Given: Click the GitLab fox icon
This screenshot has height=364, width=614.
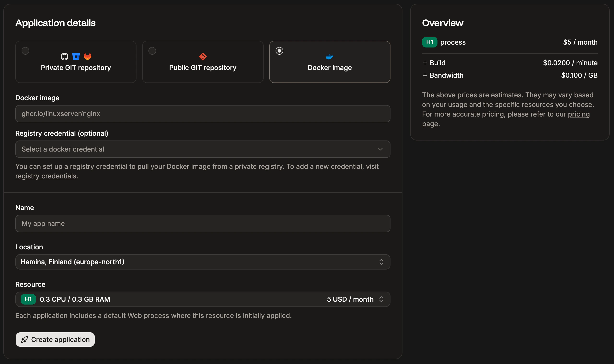Looking at the screenshot, I should point(88,57).
